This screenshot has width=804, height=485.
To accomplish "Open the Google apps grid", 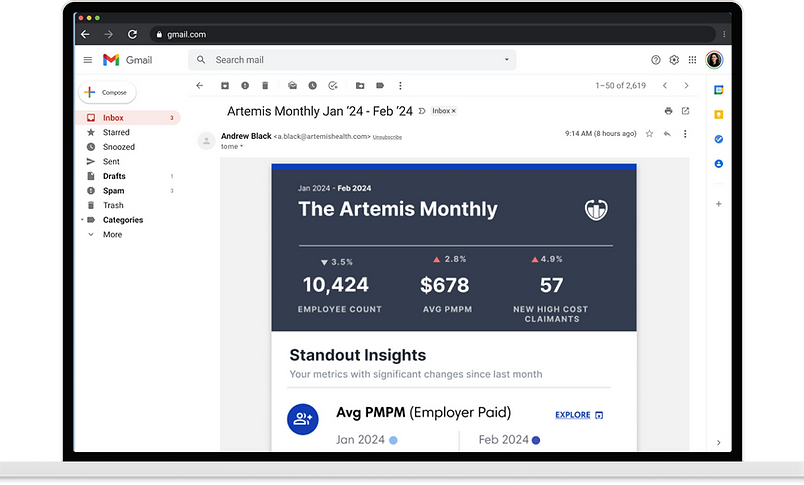I will point(692,60).
